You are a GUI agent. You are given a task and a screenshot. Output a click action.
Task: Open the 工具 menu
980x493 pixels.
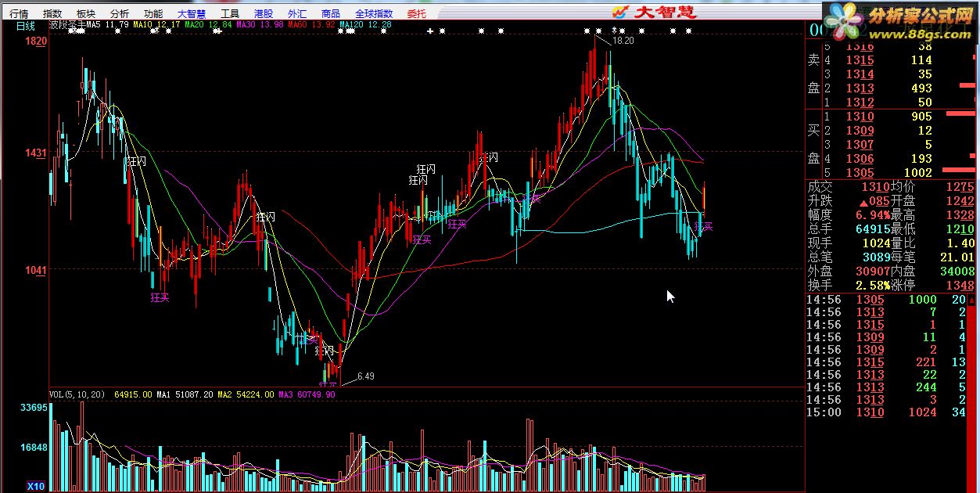click(230, 13)
